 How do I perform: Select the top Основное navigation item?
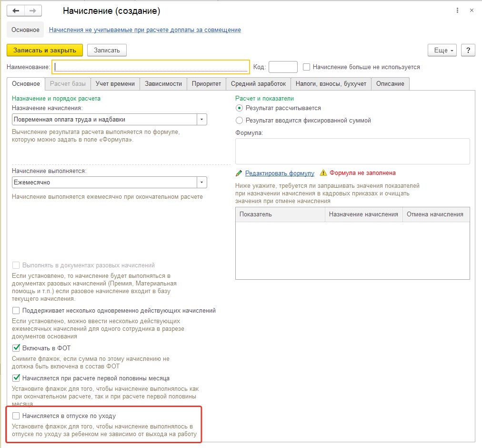[25, 30]
